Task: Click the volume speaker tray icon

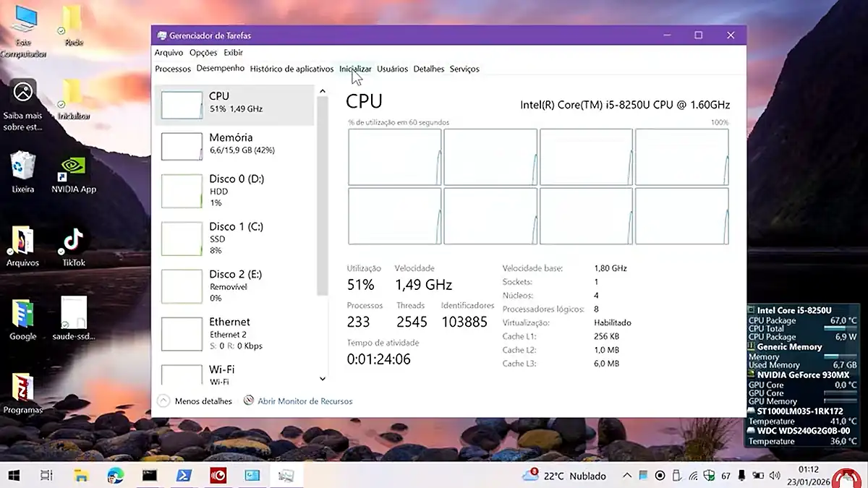Action: (775, 476)
